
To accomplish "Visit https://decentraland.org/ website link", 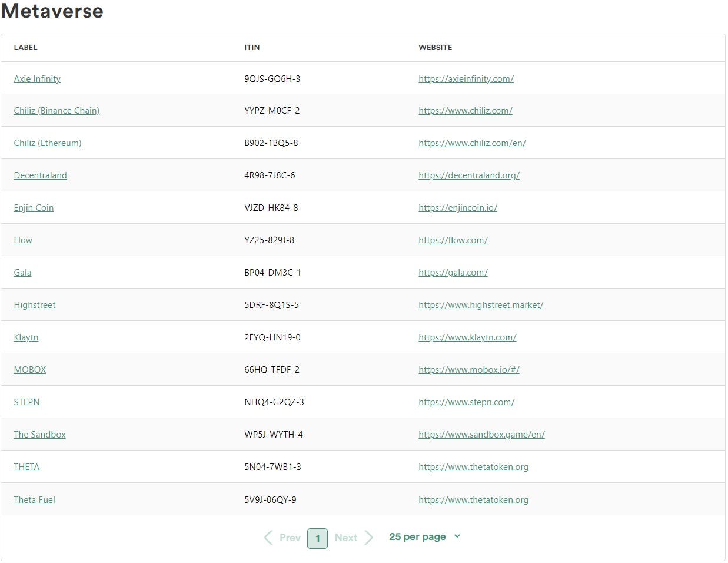I will (x=469, y=175).
